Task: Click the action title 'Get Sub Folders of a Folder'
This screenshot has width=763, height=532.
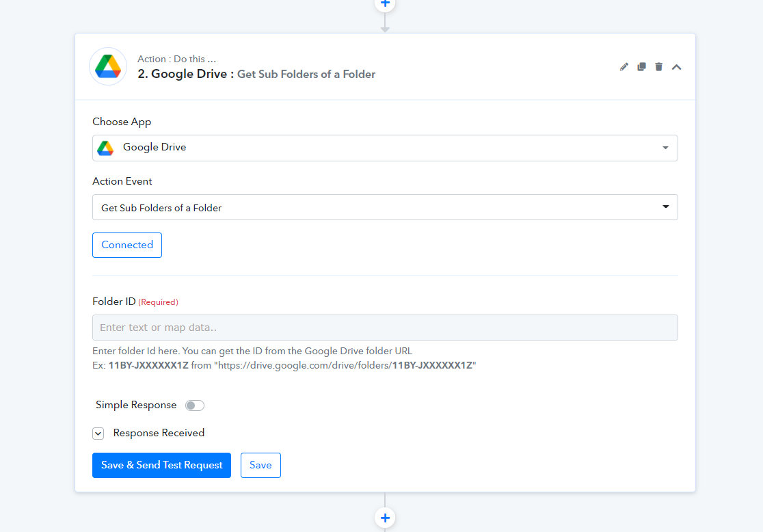Action: [306, 75]
